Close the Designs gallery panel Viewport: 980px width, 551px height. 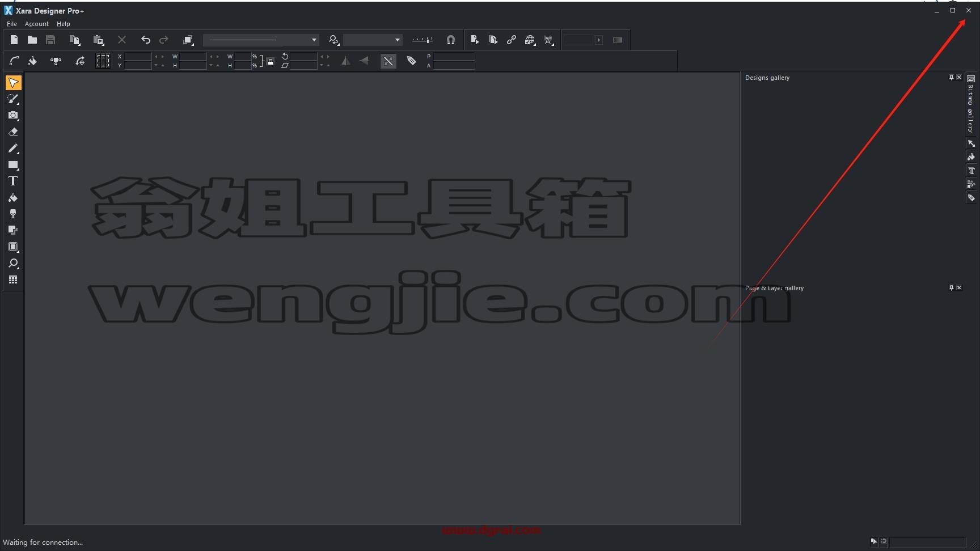pyautogui.click(x=959, y=78)
